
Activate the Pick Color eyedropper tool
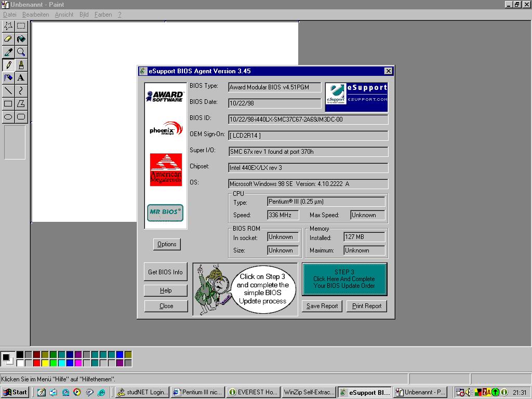tap(8, 52)
